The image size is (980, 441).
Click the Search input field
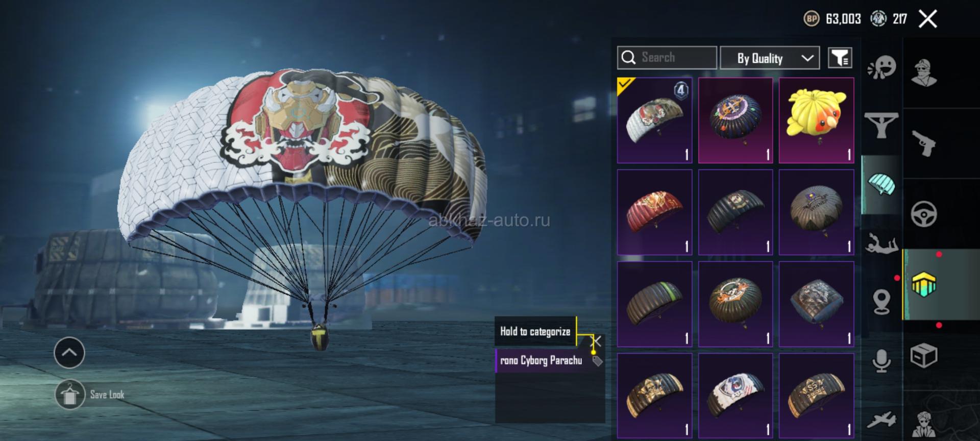pos(667,58)
